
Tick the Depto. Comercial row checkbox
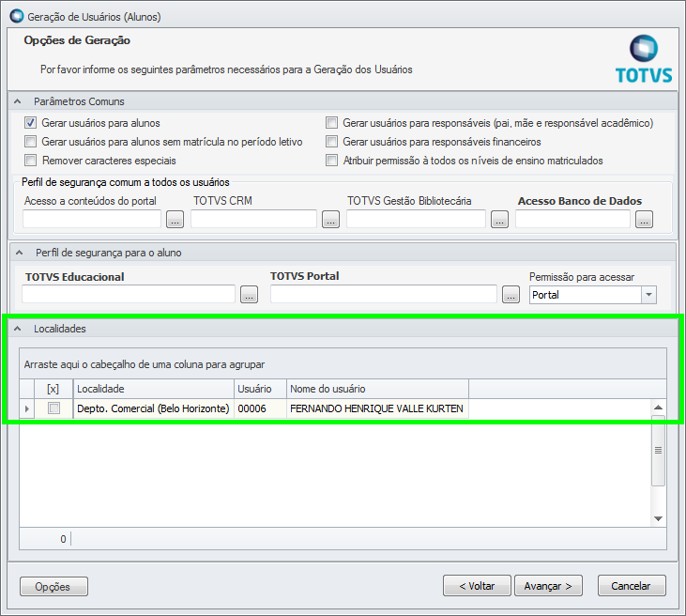[x=53, y=408]
